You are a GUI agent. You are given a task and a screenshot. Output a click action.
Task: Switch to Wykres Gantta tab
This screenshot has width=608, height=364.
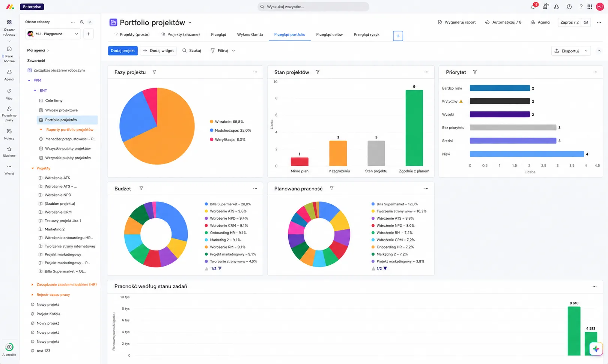[x=250, y=34]
